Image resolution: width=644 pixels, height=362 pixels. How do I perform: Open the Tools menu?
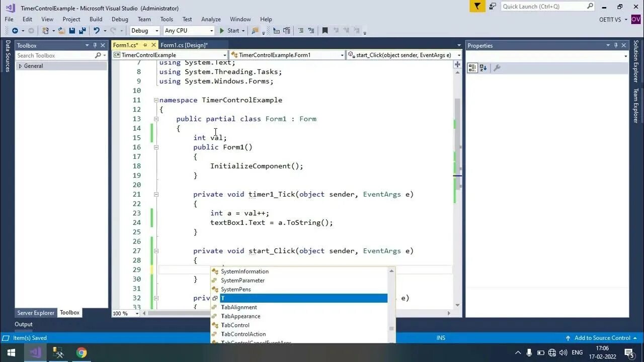click(167, 19)
